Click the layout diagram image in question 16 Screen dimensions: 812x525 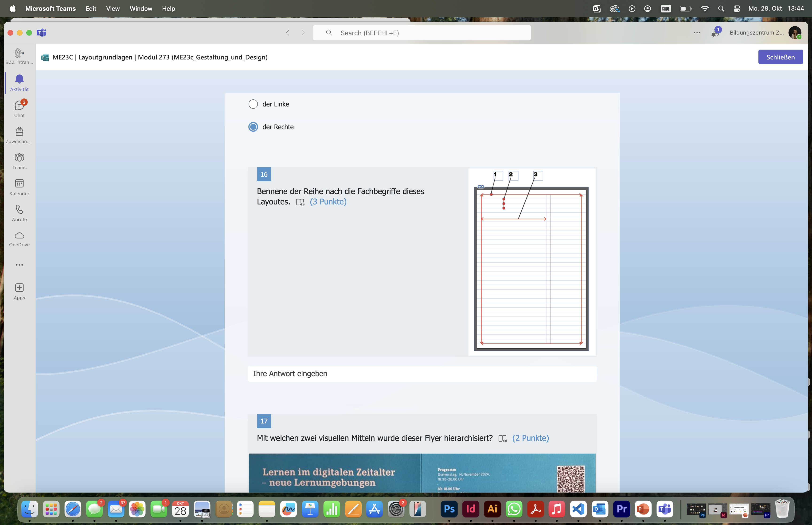(x=532, y=262)
